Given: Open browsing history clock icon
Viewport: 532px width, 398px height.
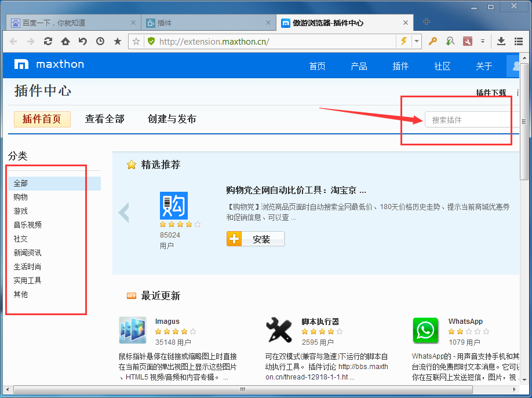Looking at the screenshot, I should pyautogui.click(x=100, y=41).
